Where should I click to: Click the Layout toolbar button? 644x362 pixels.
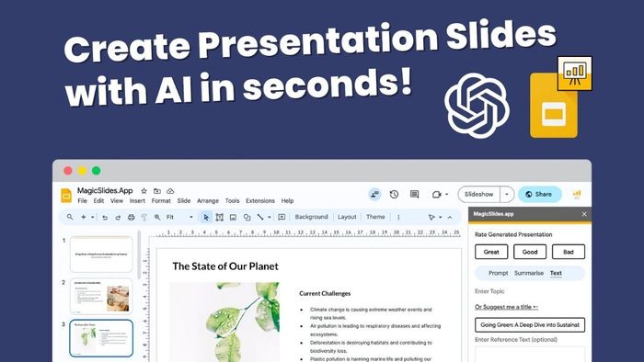[x=347, y=217]
